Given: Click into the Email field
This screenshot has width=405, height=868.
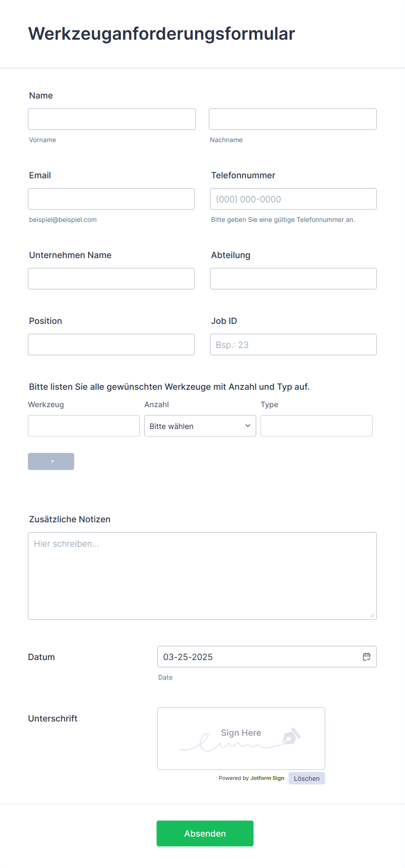Looking at the screenshot, I should pyautogui.click(x=111, y=199).
